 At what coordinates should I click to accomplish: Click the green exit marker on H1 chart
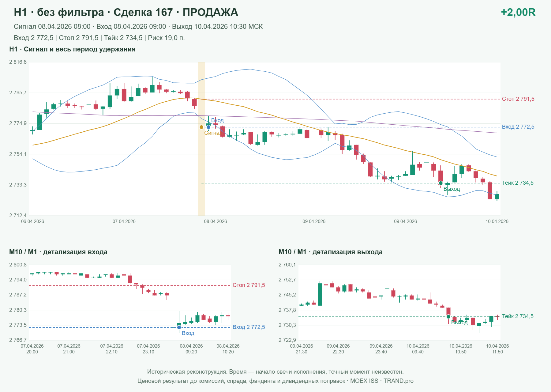click(x=440, y=183)
